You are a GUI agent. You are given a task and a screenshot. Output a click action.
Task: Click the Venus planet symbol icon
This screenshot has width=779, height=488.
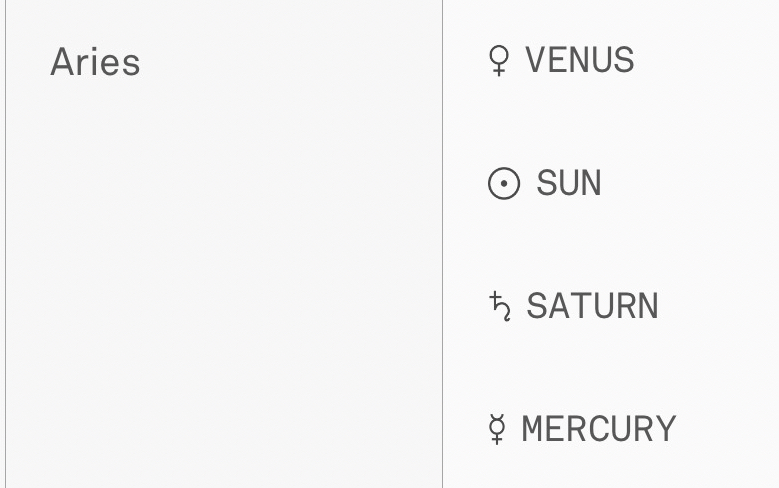(497, 62)
